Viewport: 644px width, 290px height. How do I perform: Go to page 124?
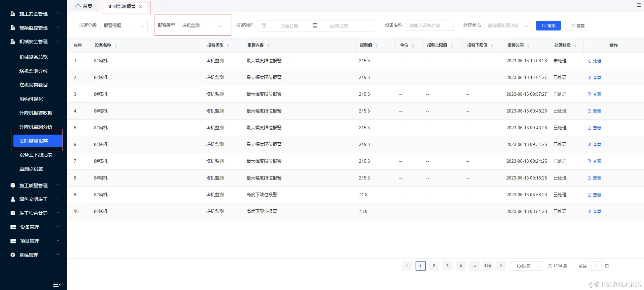click(x=488, y=266)
